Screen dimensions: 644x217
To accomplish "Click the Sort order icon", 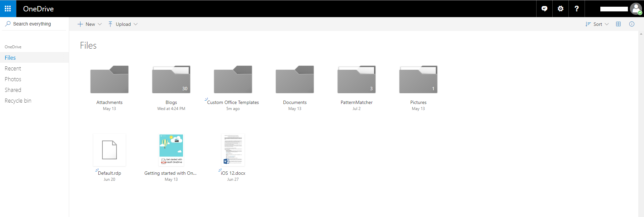I will point(588,24).
